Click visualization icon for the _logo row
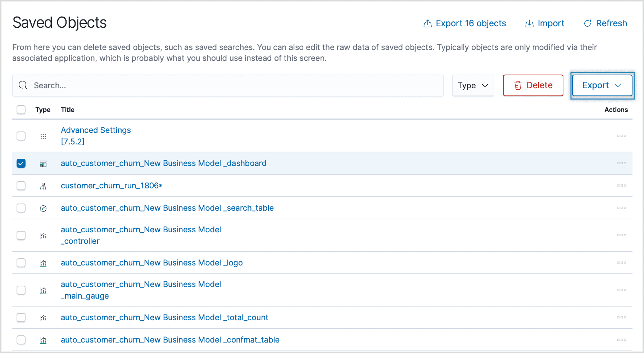 pyautogui.click(x=43, y=263)
